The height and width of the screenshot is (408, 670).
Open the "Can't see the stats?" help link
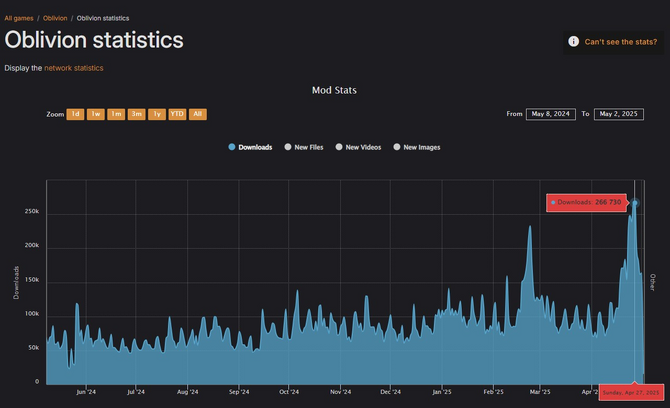620,41
